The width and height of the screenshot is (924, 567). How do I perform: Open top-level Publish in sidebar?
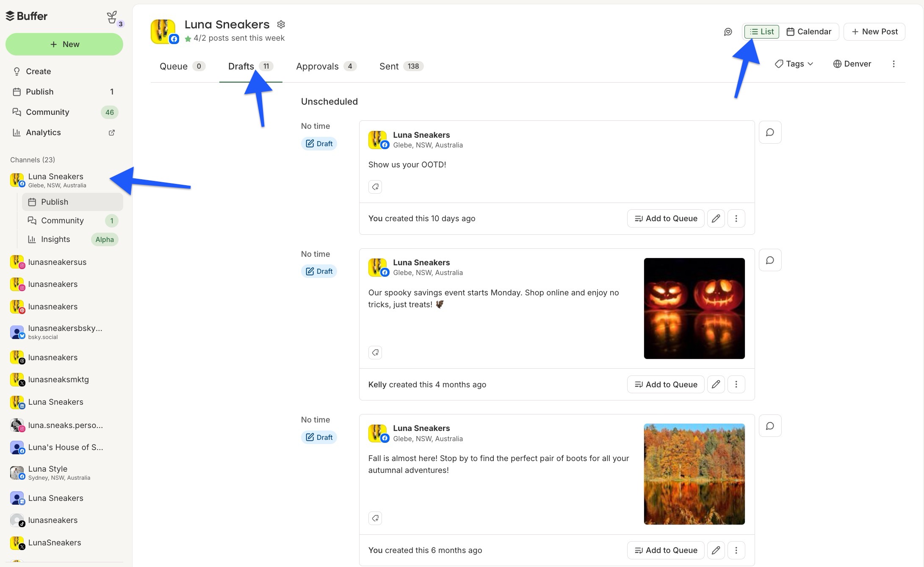[64, 92]
